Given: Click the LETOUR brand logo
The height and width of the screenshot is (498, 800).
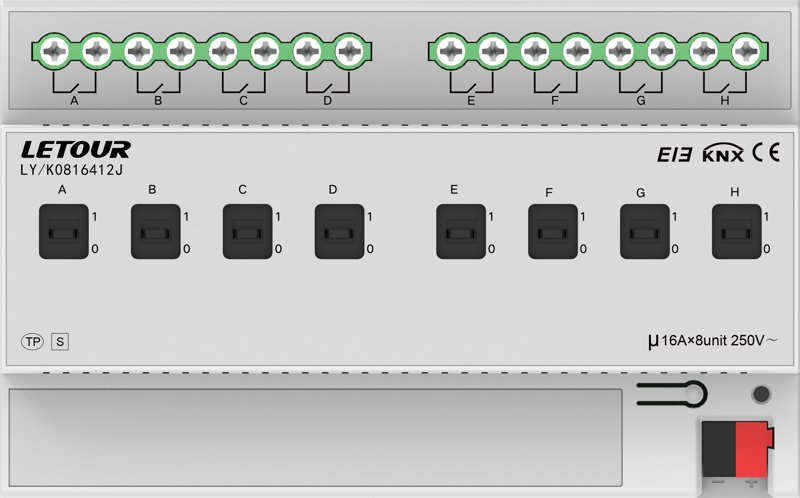Looking at the screenshot, I should (76, 150).
